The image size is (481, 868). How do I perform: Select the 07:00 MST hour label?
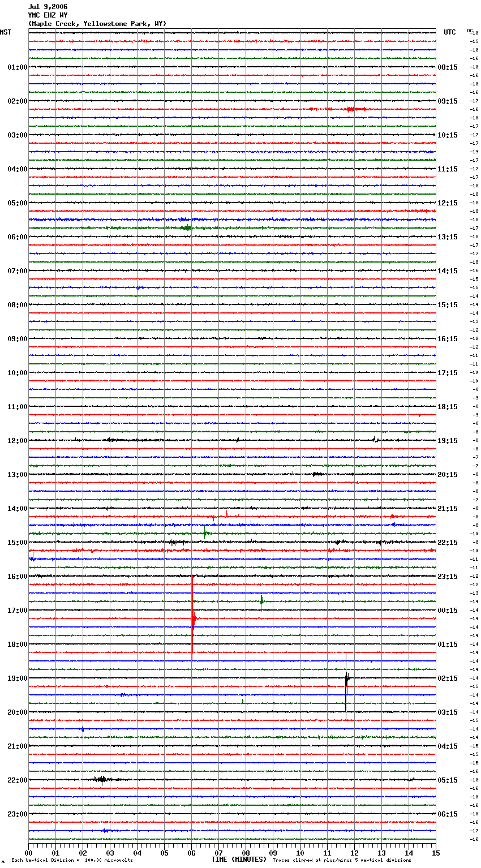coord(18,271)
